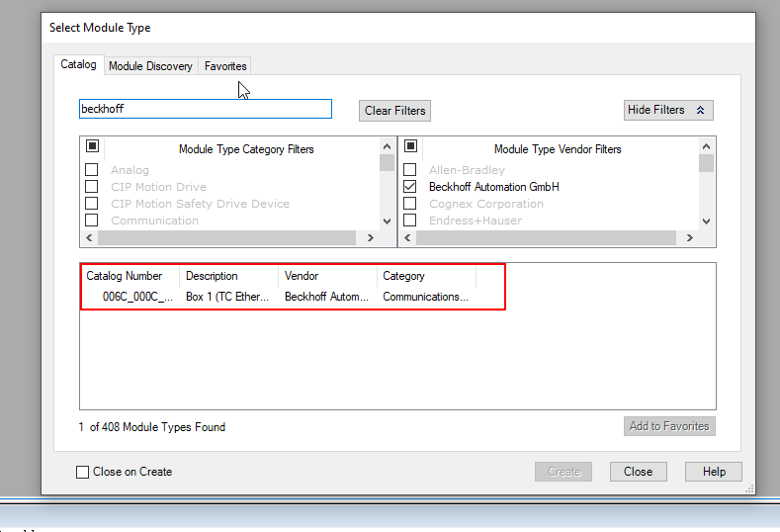Click the Module Type Vendor Filters header
This screenshot has width=780, height=532.
[x=558, y=149]
